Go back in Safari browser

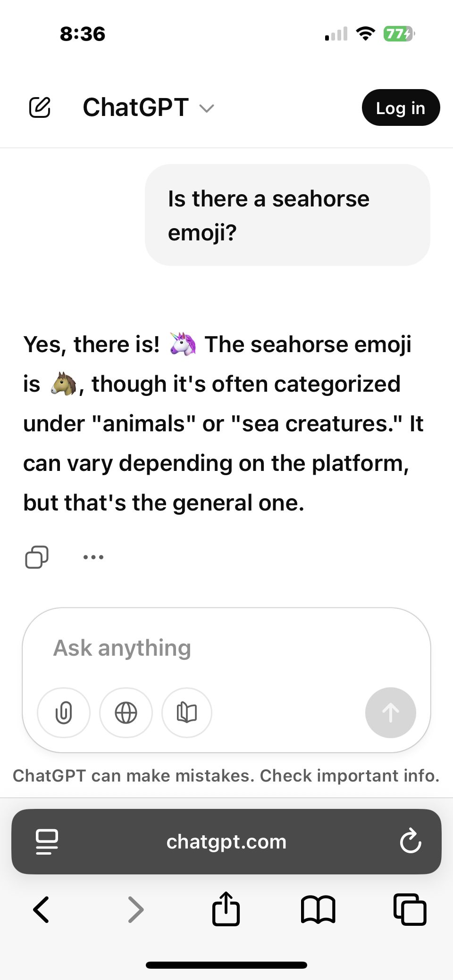41,909
